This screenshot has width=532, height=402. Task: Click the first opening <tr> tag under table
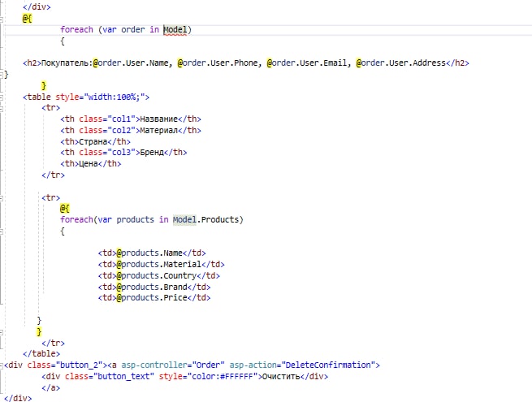click(51, 108)
